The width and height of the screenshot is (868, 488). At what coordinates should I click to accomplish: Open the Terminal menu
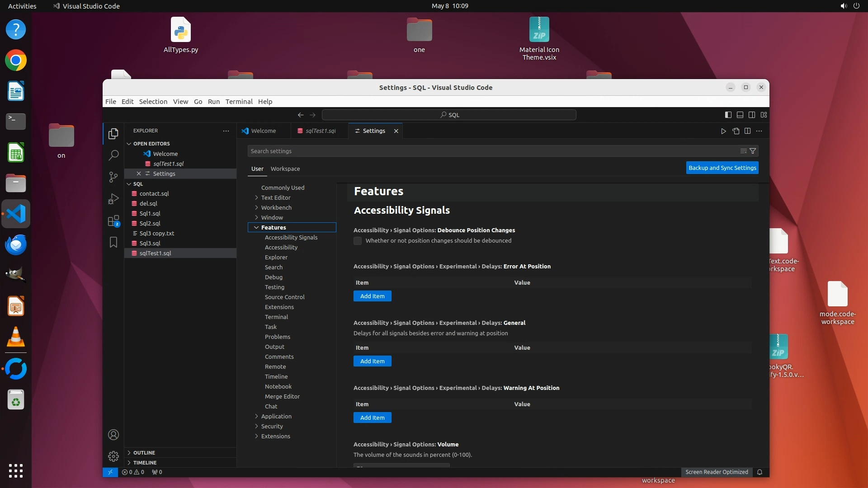tap(239, 102)
